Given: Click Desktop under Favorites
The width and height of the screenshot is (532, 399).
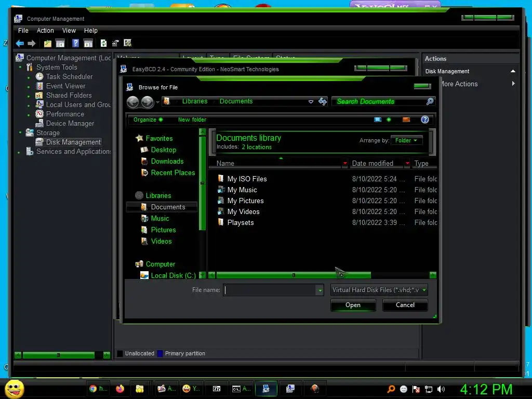Looking at the screenshot, I should coord(163,150).
